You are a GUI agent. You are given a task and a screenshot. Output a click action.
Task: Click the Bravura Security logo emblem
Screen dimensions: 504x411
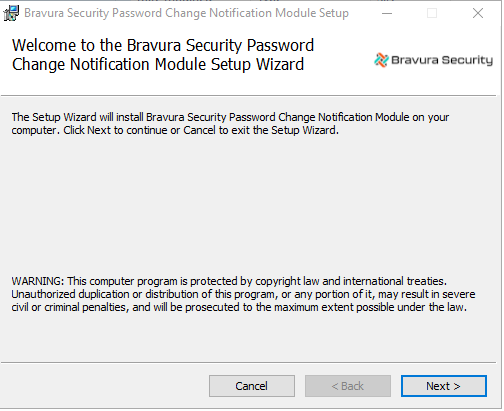point(381,60)
